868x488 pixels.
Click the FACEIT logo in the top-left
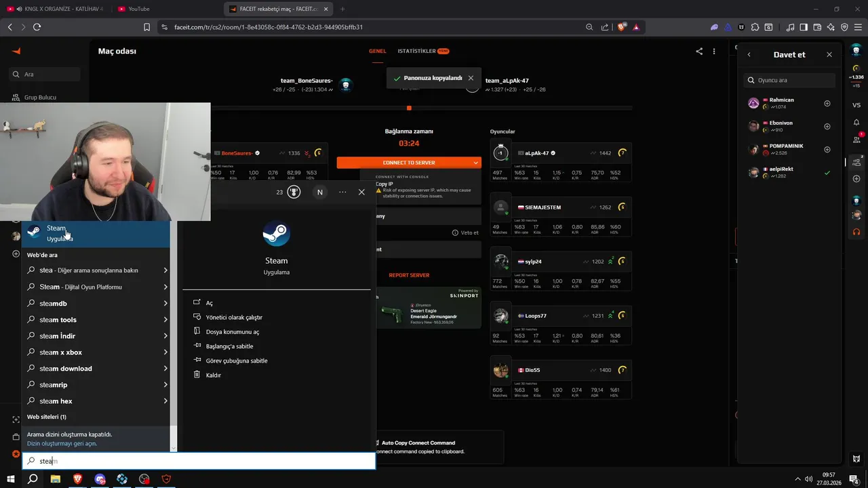pyautogui.click(x=17, y=51)
